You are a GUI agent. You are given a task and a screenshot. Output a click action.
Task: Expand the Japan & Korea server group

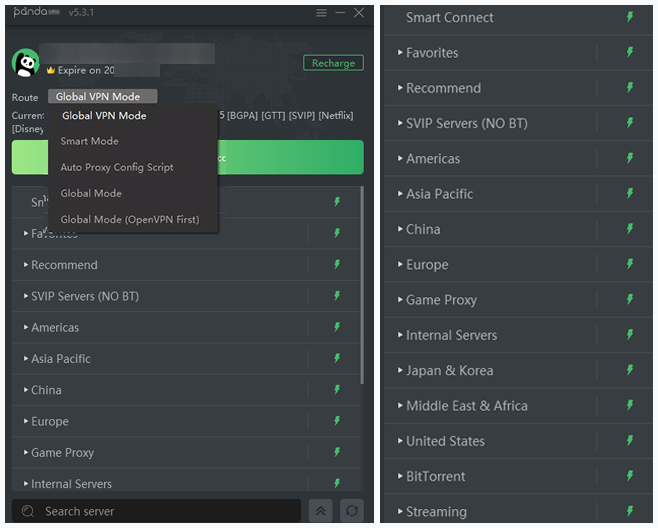coord(449,370)
